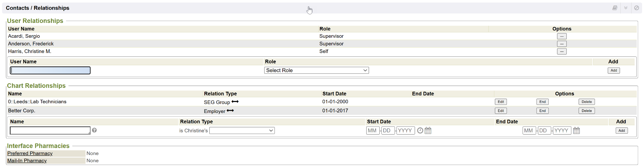Open the End Date calendar picker
The image size is (644, 166).
tap(576, 131)
